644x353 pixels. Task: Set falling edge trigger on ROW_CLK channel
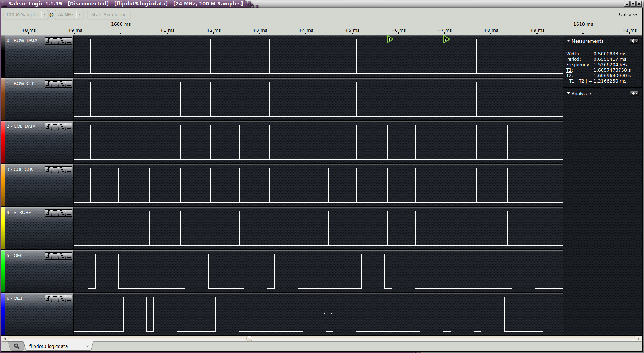coord(62,84)
